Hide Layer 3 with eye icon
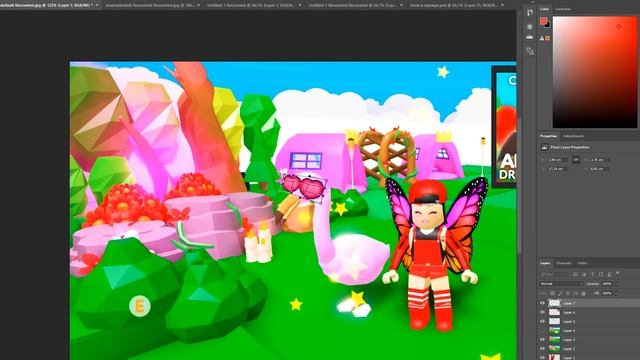This screenshot has height=360, width=640. click(x=542, y=340)
